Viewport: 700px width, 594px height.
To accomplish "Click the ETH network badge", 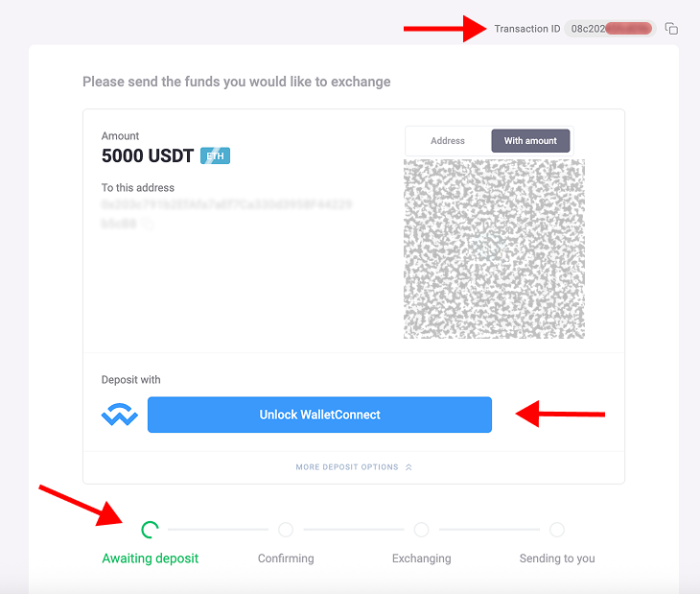I will [215, 155].
